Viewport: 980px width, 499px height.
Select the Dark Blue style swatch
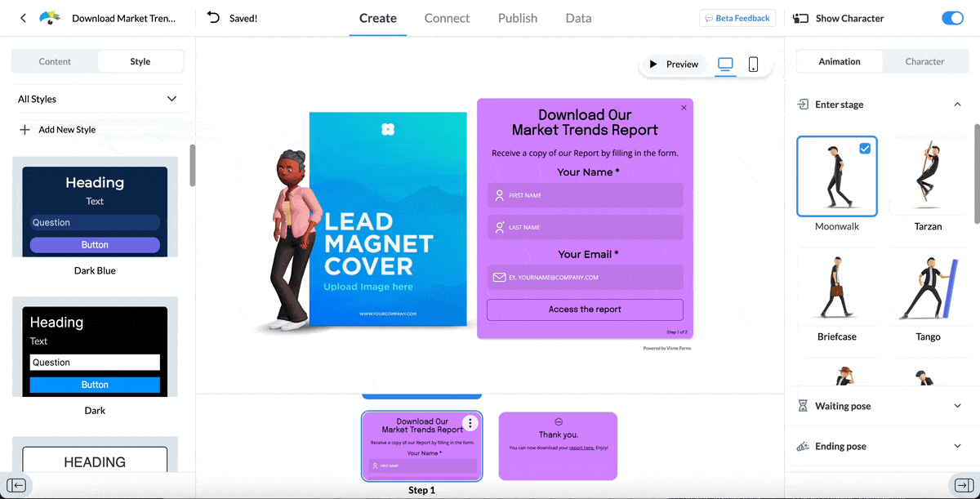(94, 210)
